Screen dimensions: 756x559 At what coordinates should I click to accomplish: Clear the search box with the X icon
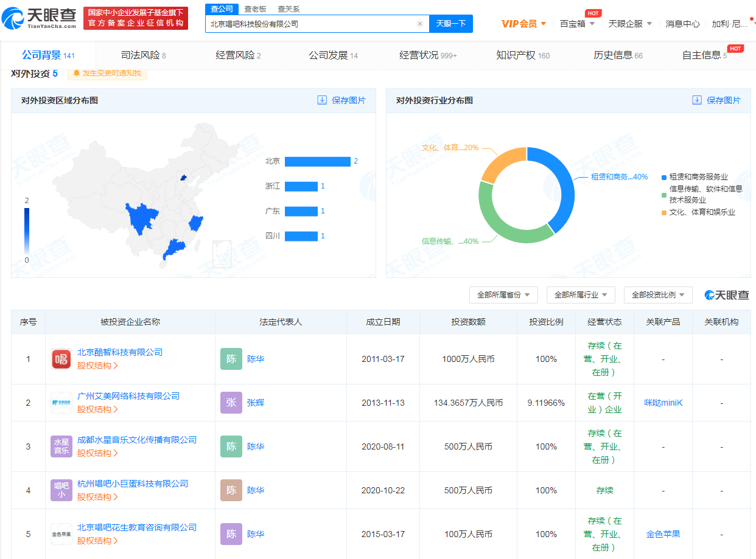pyautogui.click(x=419, y=24)
